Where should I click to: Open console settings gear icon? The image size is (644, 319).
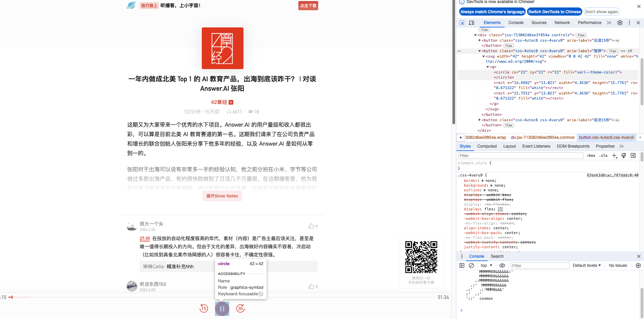click(638, 266)
